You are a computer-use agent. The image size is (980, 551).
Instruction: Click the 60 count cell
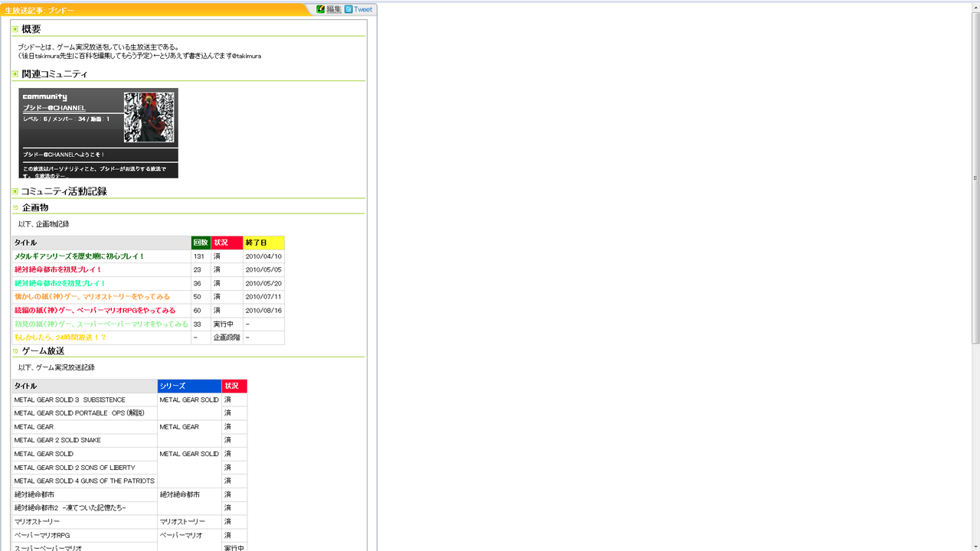point(201,310)
